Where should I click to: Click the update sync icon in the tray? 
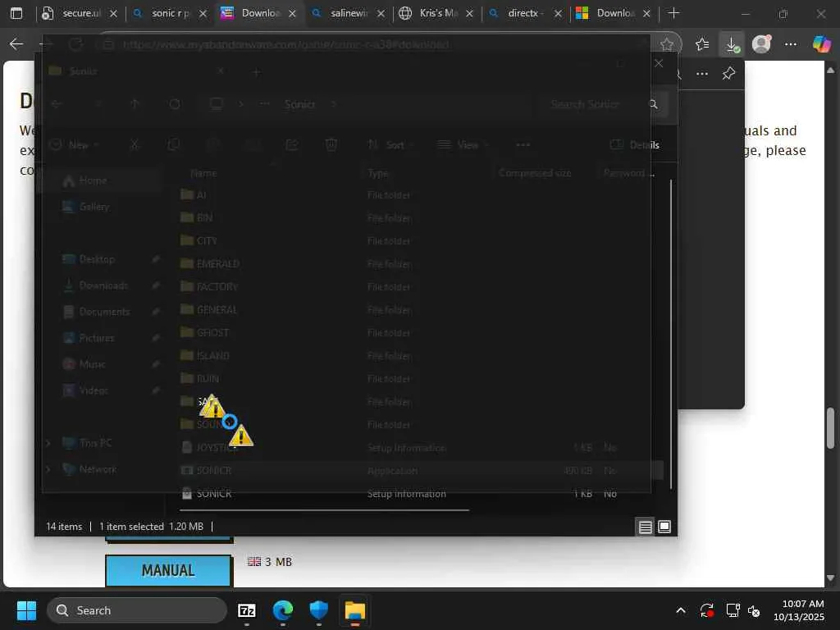click(x=706, y=610)
